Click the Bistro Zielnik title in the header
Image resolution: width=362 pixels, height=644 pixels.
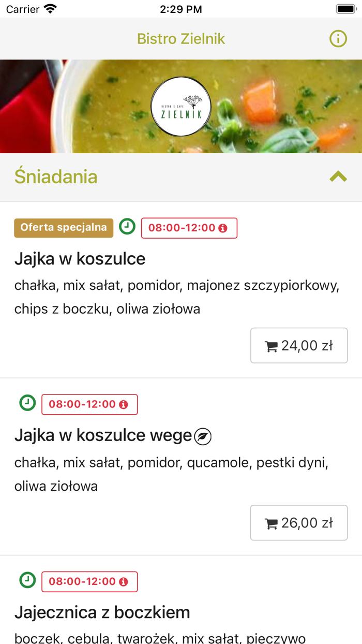pyautogui.click(x=181, y=38)
